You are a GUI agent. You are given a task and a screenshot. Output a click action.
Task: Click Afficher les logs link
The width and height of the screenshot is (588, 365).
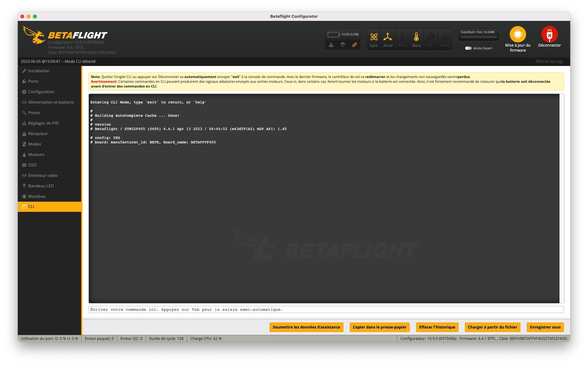(x=549, y=62)
